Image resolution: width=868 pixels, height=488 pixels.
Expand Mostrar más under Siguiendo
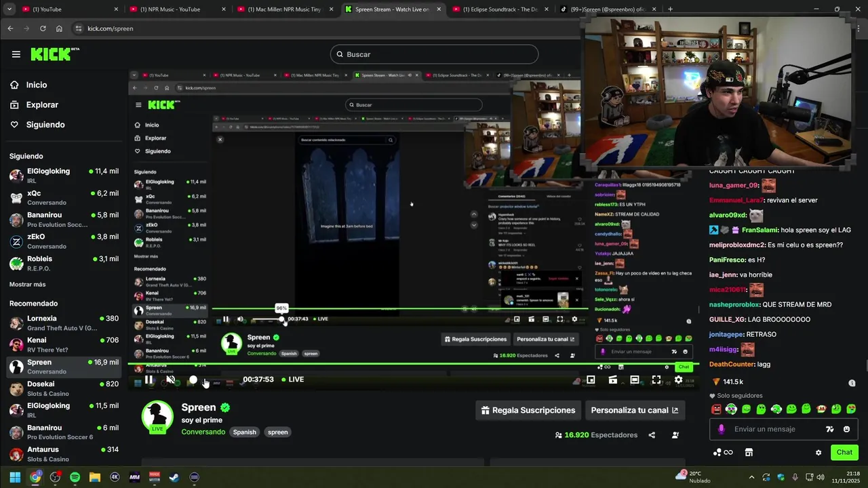(x=28, y=285)
